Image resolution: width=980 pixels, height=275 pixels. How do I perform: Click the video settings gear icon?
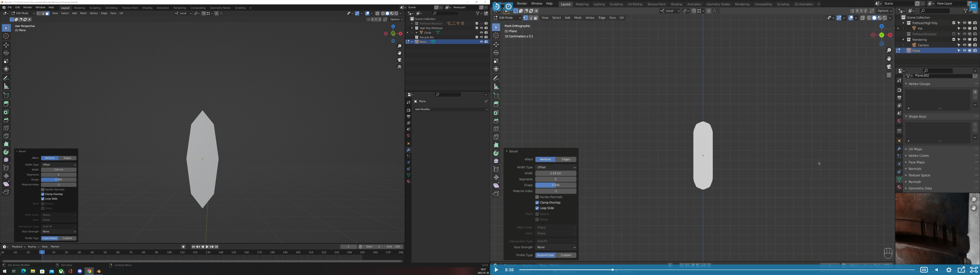click(x=948, y=270)
